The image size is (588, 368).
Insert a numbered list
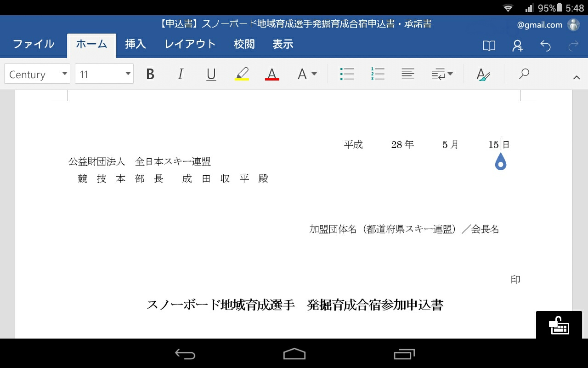click(x=378, y=74)
